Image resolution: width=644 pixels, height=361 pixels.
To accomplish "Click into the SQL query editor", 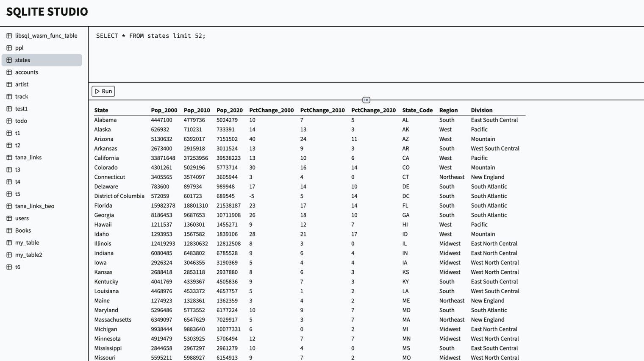I will point(366,54).
